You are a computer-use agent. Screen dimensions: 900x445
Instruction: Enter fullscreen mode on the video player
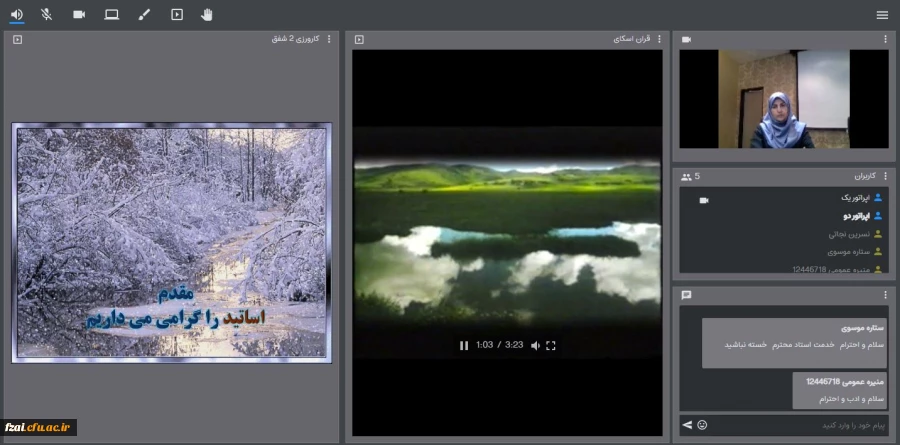coord(551,345)
